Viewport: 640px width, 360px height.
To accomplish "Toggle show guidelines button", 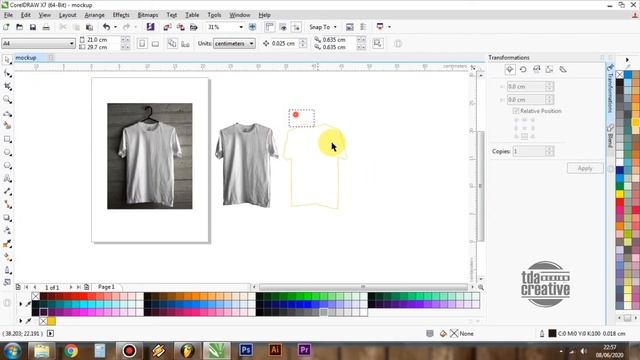I will pos(296,27).
